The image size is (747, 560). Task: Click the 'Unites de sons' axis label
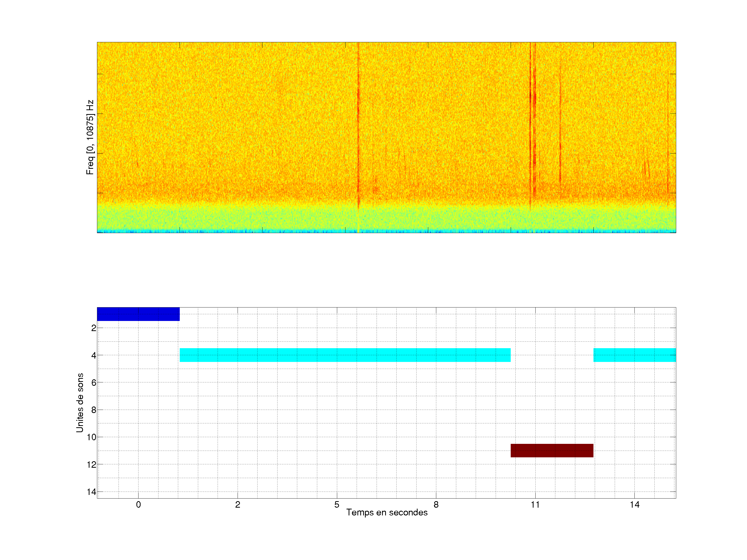point(80,403)
